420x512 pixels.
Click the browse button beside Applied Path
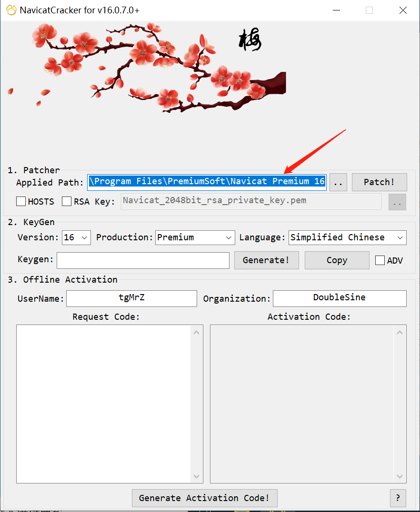[338, 182]
